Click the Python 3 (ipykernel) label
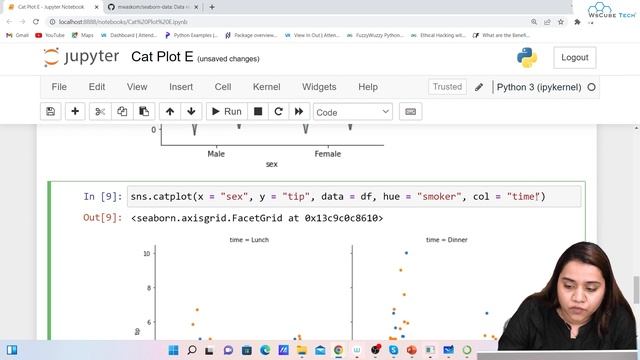The height and width of the screenshot is (360, 640). (539, 87)
